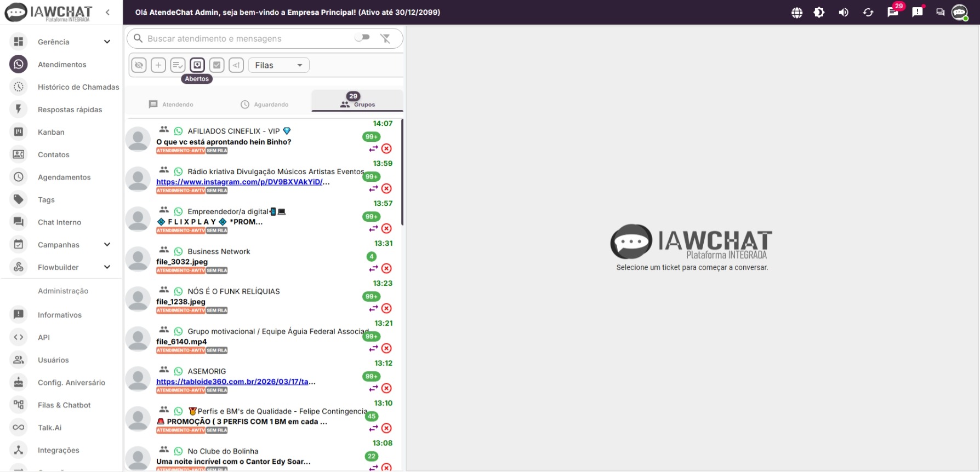Open the Kanban menu item

pyautogui.click(x=51, y=132)
